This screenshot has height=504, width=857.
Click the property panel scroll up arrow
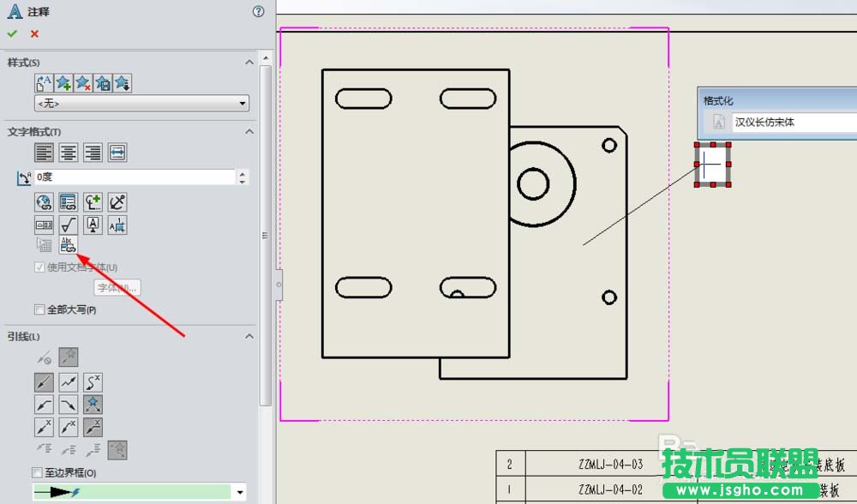coord(266,58)
